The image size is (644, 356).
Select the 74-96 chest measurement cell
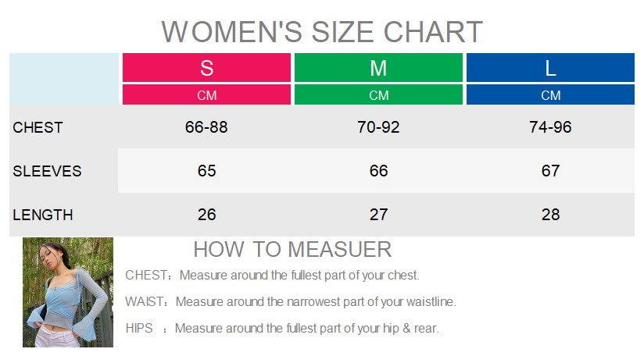click(x=550, y=127)
